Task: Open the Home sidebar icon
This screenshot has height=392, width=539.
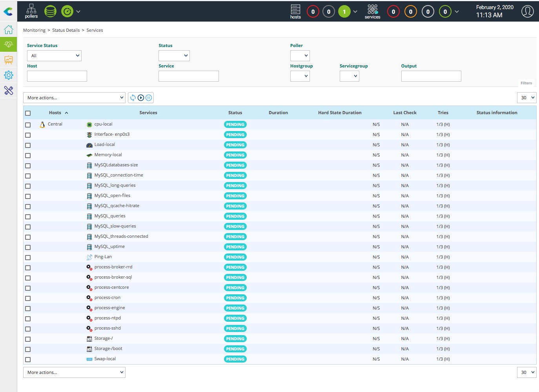Action: pos(8,29)
